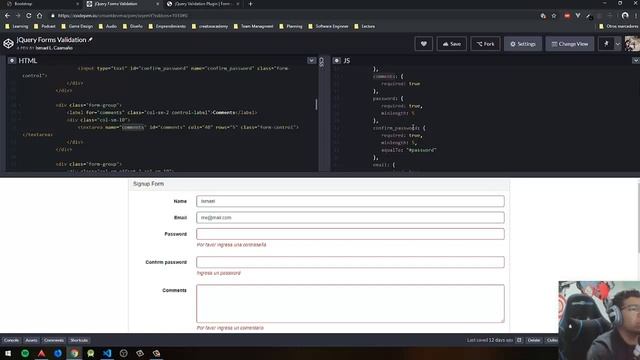Open dropdown next to pin button
This screenshot has width=640, height=360.
(618, 44)
